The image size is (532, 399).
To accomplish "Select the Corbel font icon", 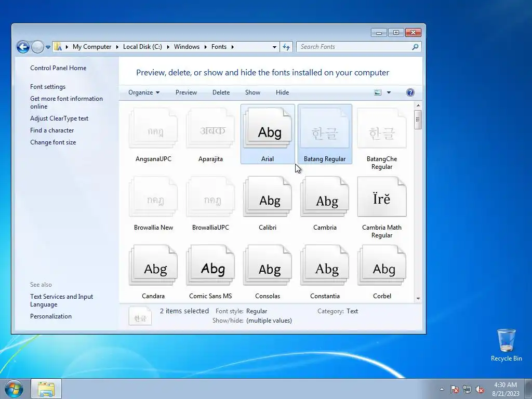I will (382, 265).
